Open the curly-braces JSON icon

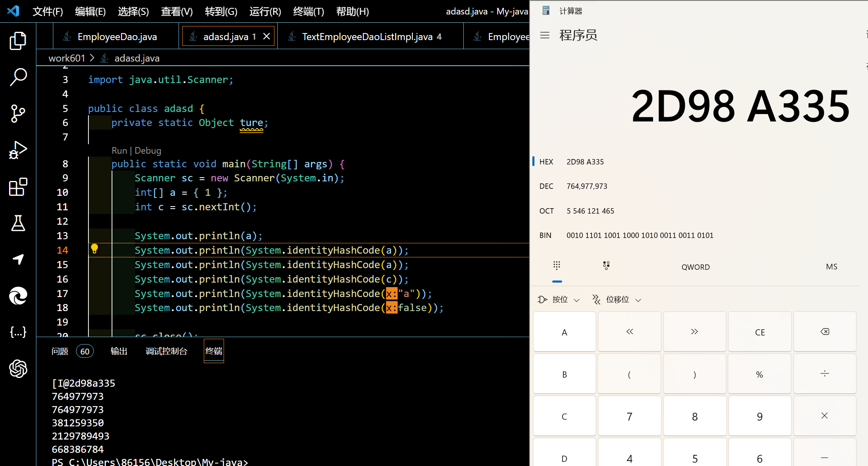[x=18, y=332]
